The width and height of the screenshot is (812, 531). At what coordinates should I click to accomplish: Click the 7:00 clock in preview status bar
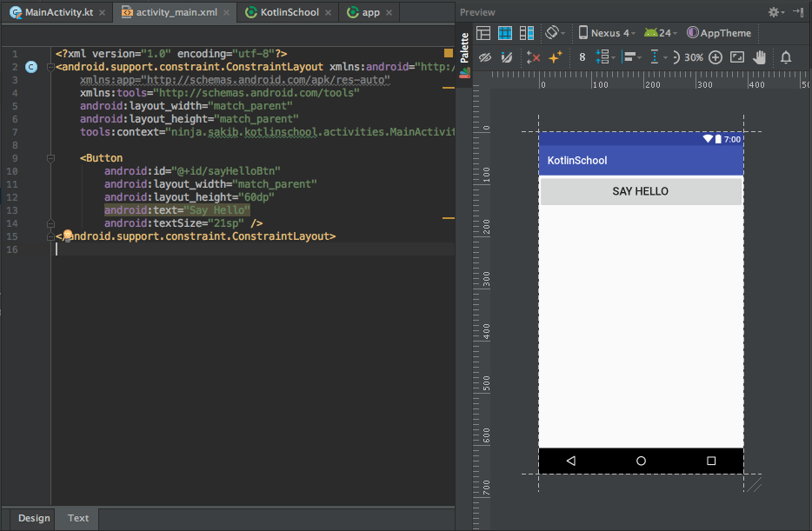[x=732, y=139]
